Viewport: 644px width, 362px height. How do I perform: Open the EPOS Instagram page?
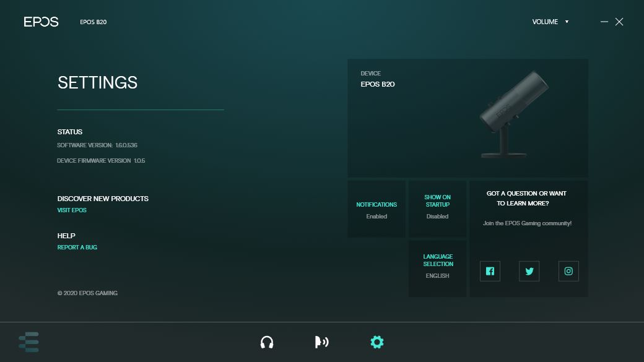pos(568,271)
